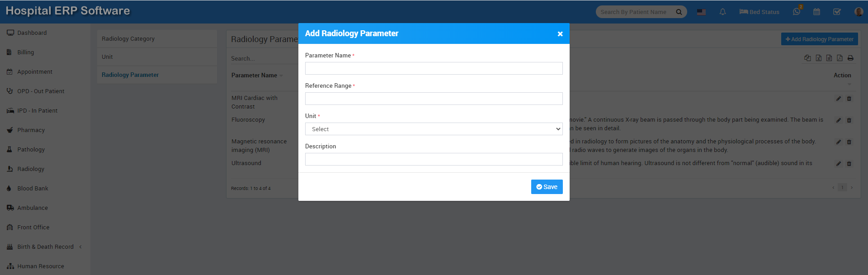Screen dimensions: 868x275
Task: Click the PDF export icon
Action: (840, 58)
